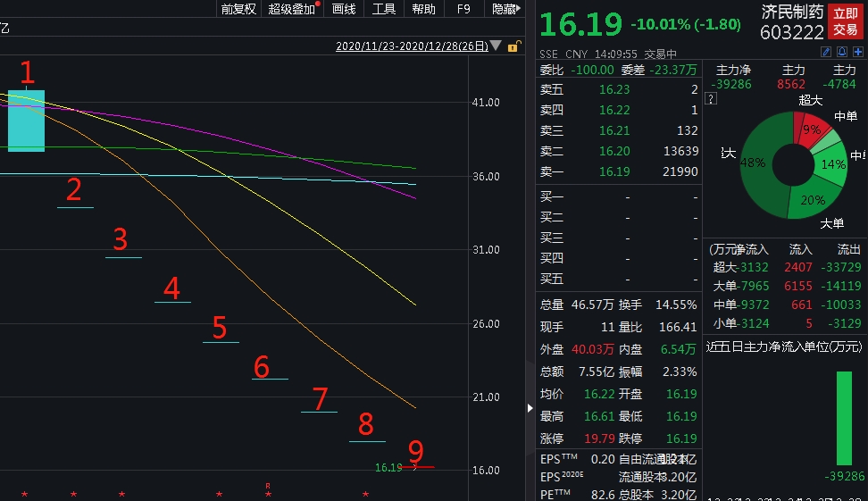Open the 工具 tools menu
The width and height of the screenshot is (868, 501).
click(x=384, y=9)
